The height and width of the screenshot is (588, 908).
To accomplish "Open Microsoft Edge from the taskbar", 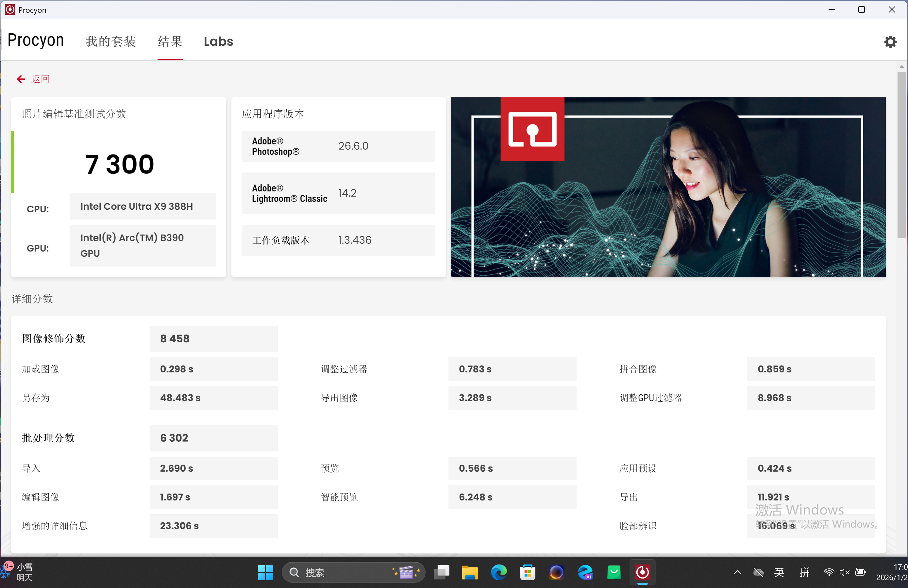I will coord(499,572).
